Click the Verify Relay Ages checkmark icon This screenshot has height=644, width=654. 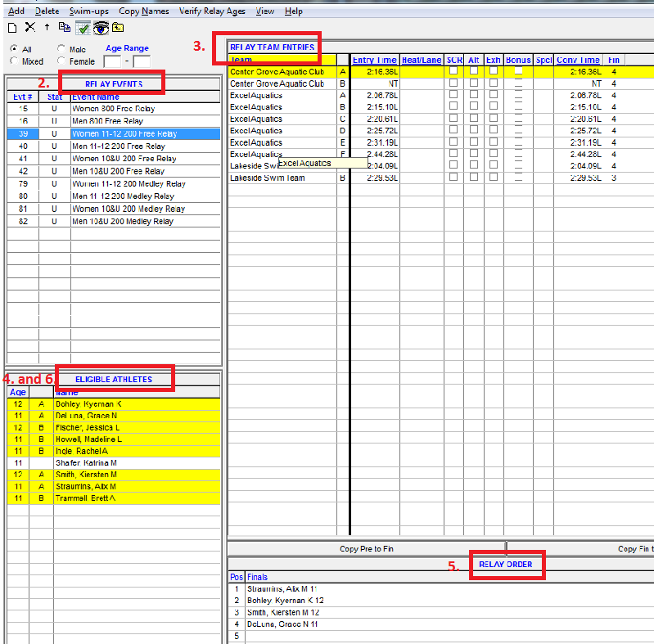[x=83, y=28]
